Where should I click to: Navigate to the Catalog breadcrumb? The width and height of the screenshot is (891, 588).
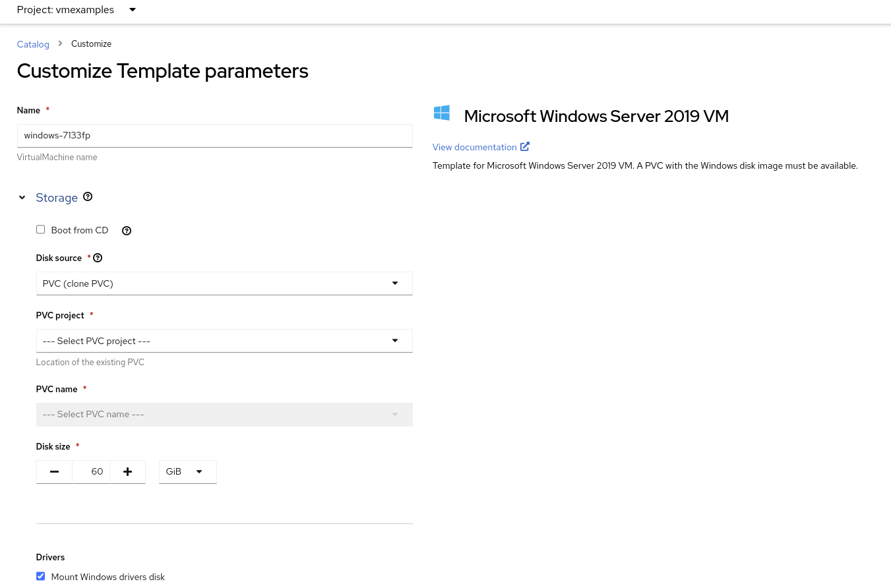[33, 44]
